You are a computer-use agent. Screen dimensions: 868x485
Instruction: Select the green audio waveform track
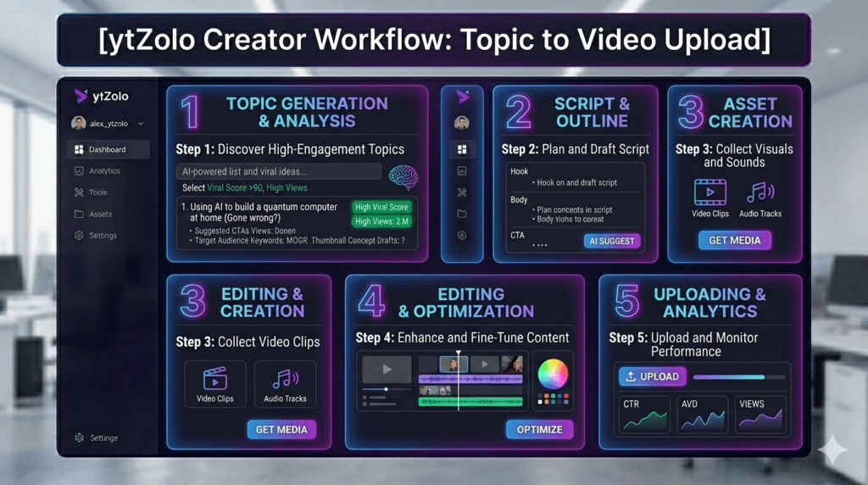pos(470,402)
